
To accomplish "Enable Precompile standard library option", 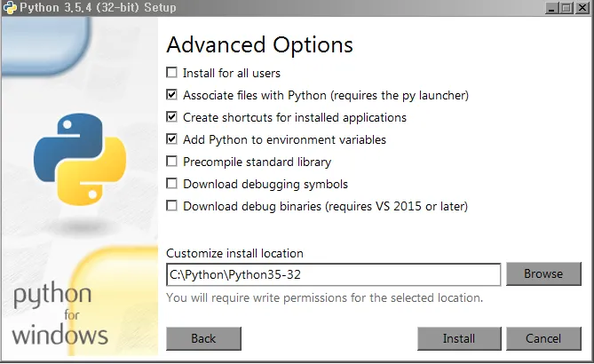I will click(x=171, y=162).
